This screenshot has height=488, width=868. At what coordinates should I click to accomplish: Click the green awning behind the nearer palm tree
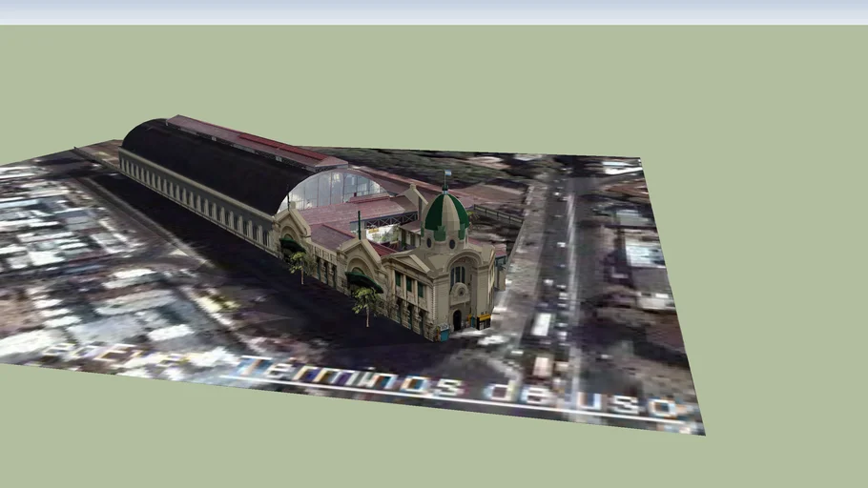coord(362,280)
